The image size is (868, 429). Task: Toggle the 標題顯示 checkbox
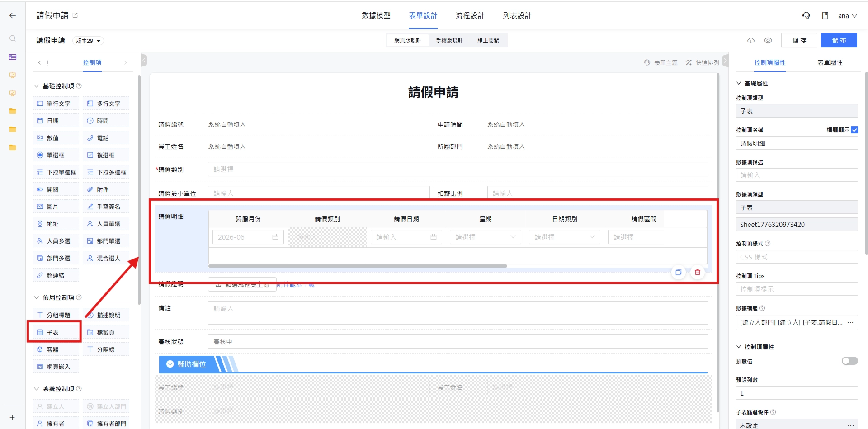click(854, 130)
